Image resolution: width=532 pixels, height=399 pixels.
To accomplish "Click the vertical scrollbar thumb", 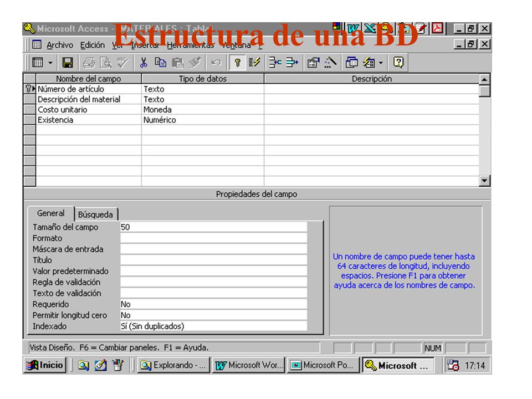I will 484,91.
